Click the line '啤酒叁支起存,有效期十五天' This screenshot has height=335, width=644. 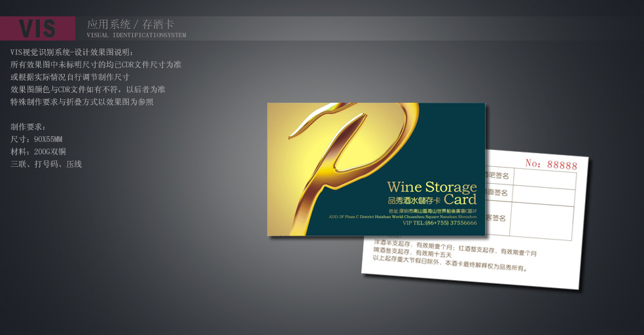(x=412, y=253)
